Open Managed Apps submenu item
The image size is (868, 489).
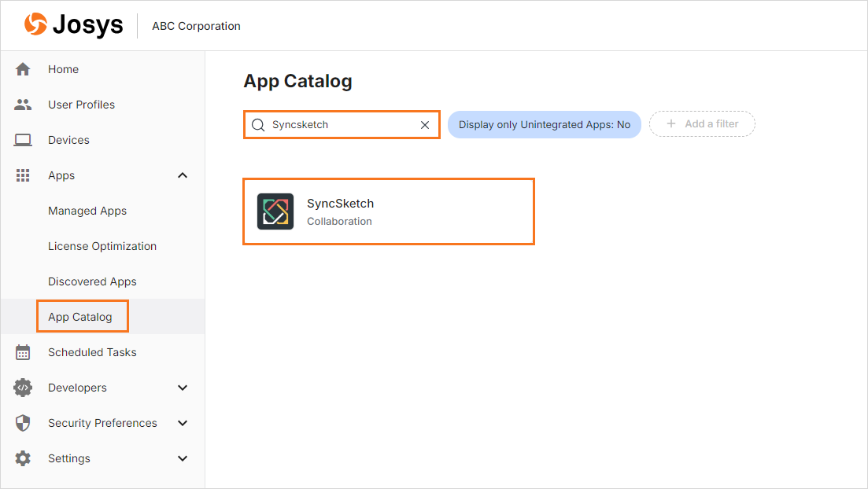pyautogui.click(x=87, y=211)
